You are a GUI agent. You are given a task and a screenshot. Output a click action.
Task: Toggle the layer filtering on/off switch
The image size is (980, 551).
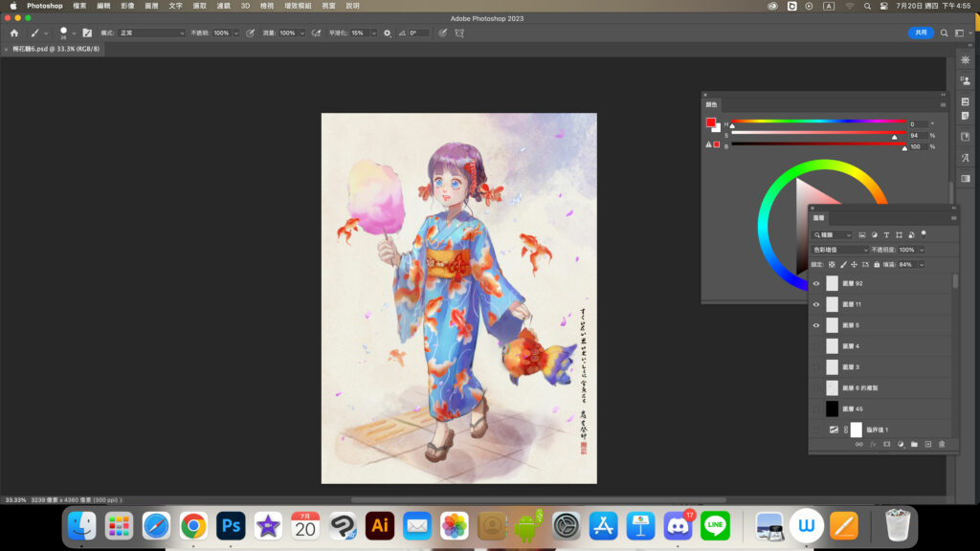[x=924, y=234]
